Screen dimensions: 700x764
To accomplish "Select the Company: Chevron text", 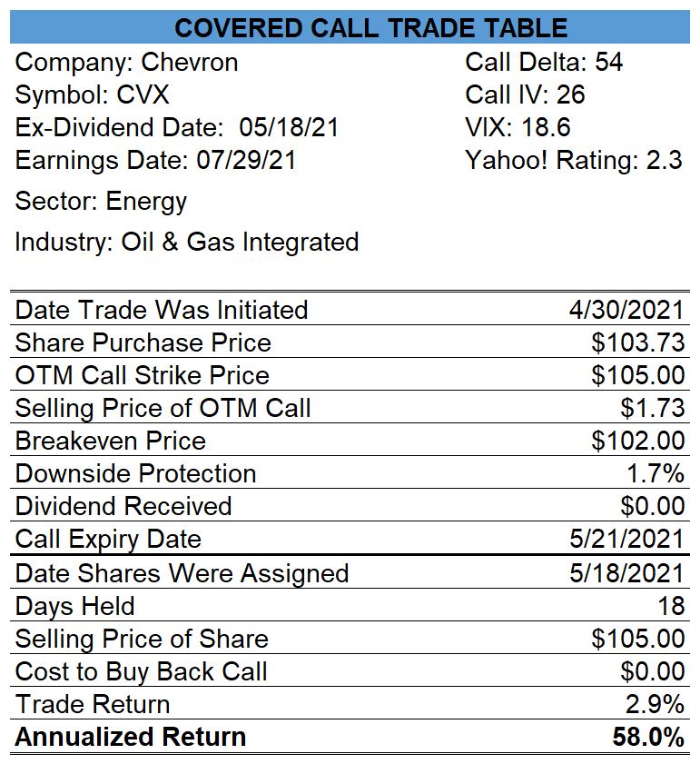I will point(126,63).
